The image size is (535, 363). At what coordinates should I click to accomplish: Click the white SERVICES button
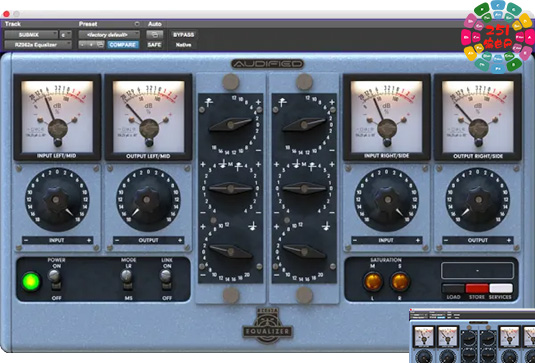501,288
